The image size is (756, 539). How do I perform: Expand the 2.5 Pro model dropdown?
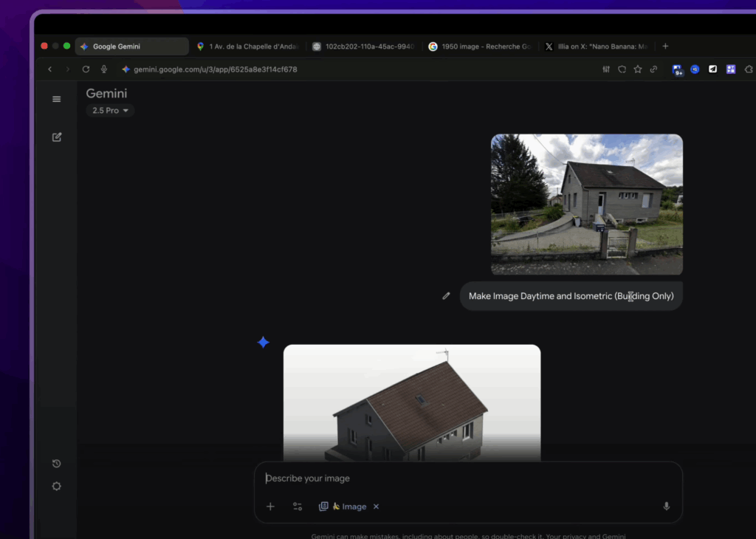pyautogui.click(x=110, y=111)
